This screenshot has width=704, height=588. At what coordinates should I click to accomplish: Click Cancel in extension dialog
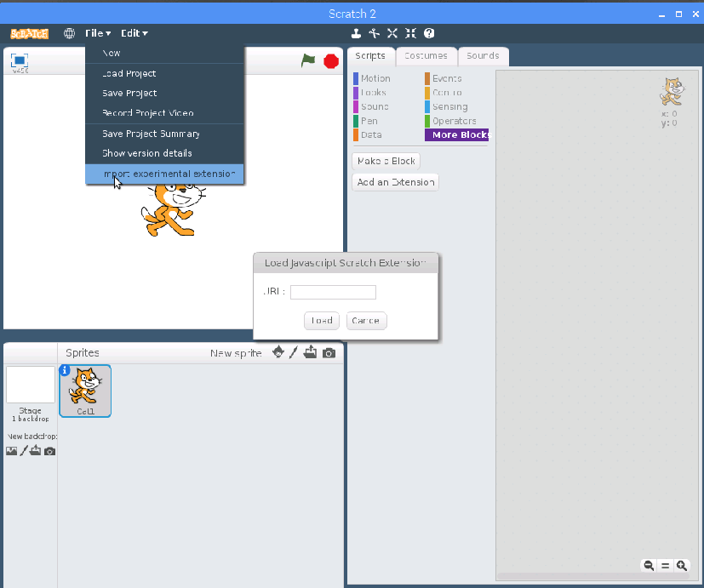click(x=366, y=321)
